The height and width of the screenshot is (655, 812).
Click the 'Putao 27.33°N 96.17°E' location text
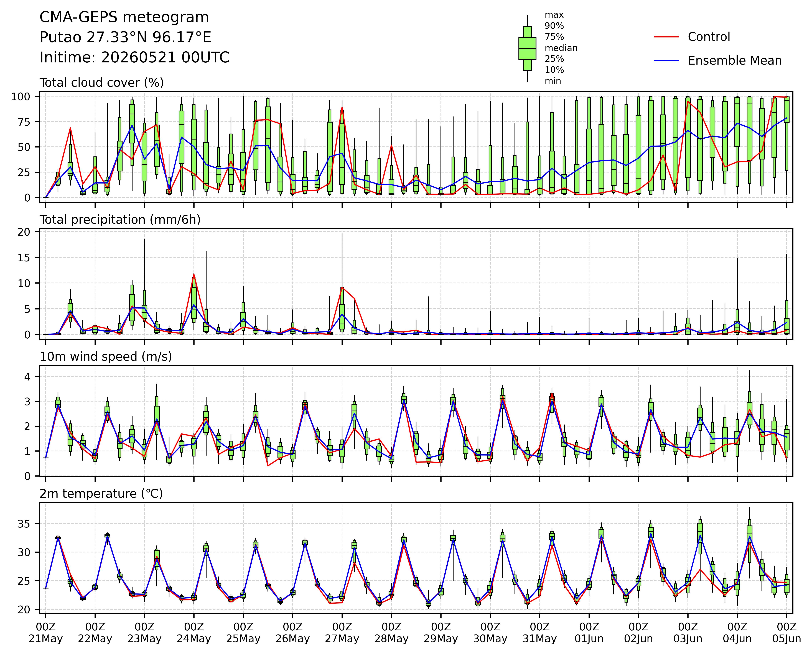point(125,37)
